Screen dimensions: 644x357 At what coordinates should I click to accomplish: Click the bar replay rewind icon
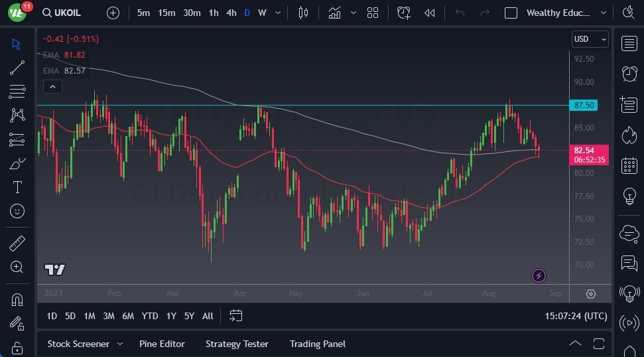click(430, 13)
